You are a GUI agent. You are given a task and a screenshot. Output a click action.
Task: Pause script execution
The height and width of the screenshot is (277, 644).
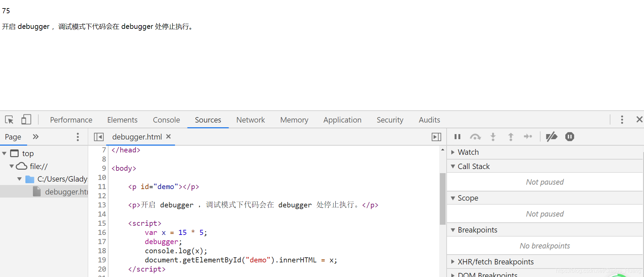click(x=457, y=136)
